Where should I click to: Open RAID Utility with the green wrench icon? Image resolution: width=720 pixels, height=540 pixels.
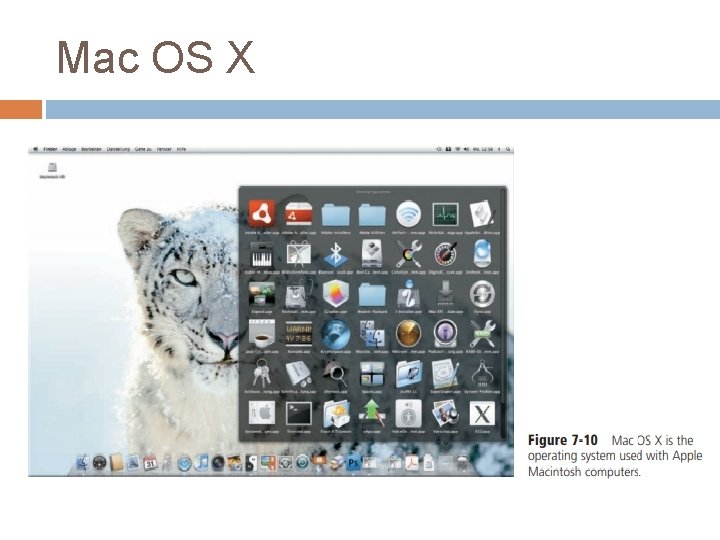482,334
